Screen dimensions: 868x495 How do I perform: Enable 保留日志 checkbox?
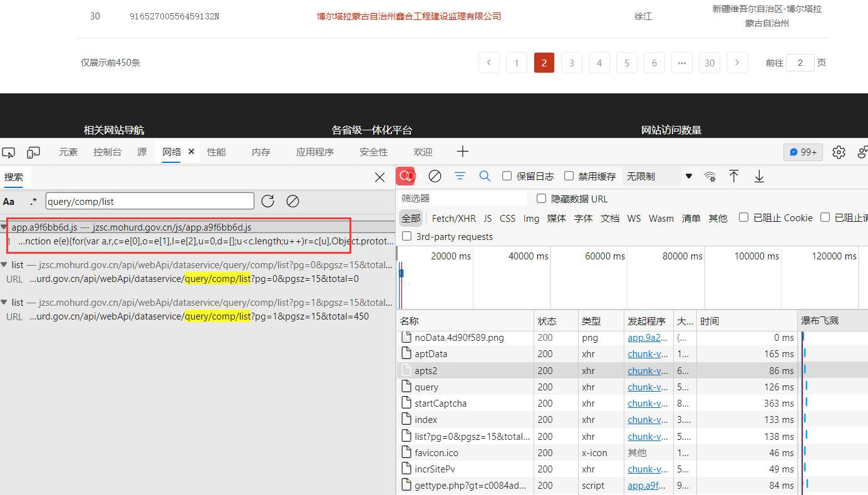click(507, 176)
